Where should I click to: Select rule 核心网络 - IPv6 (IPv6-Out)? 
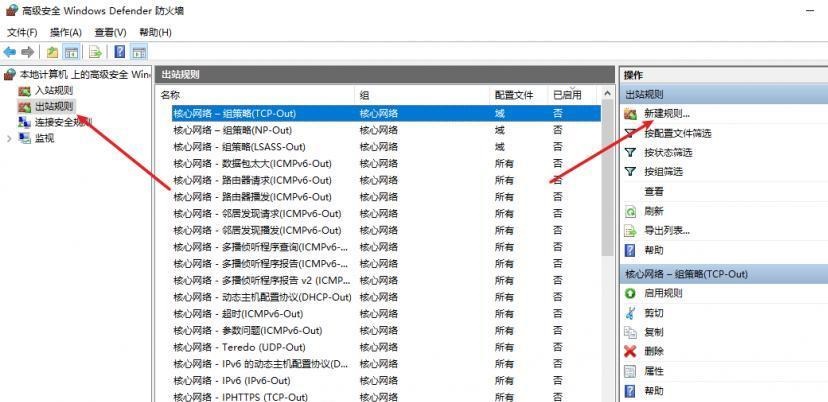tap(387, 380)
